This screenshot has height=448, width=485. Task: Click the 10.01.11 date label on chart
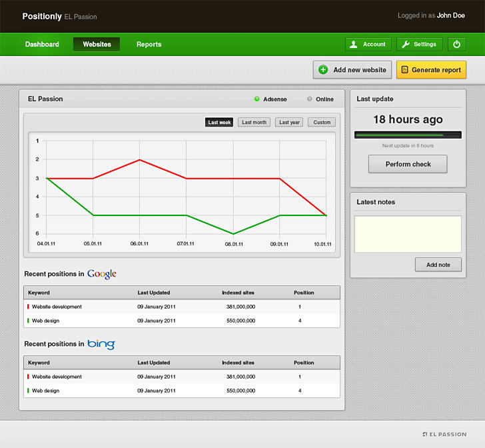point(322,244)
